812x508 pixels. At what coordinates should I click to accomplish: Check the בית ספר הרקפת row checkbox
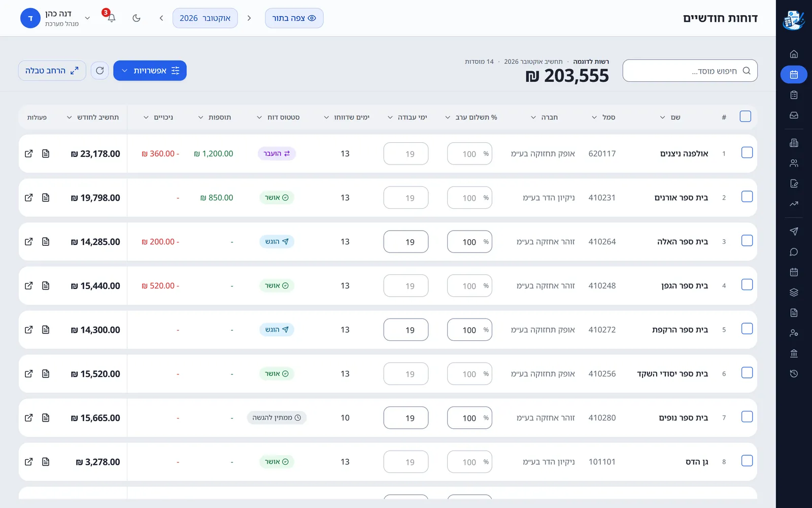[x=747, y=329]
